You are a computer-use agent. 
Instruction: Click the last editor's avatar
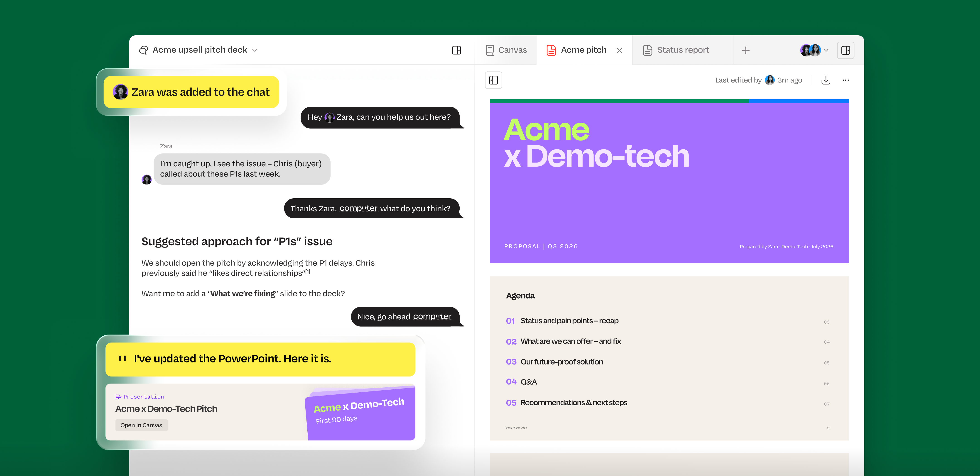pos(770,80)
